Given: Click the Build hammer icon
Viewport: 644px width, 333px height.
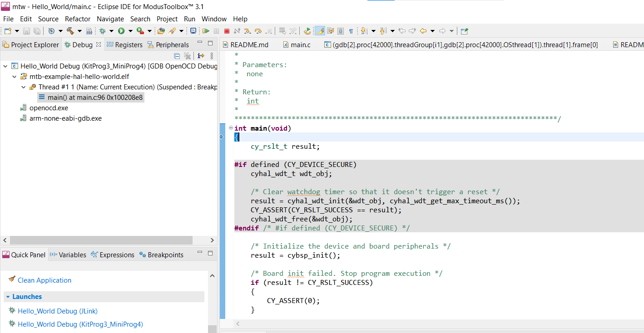Looking at the screenshot, I should point(70,31).
